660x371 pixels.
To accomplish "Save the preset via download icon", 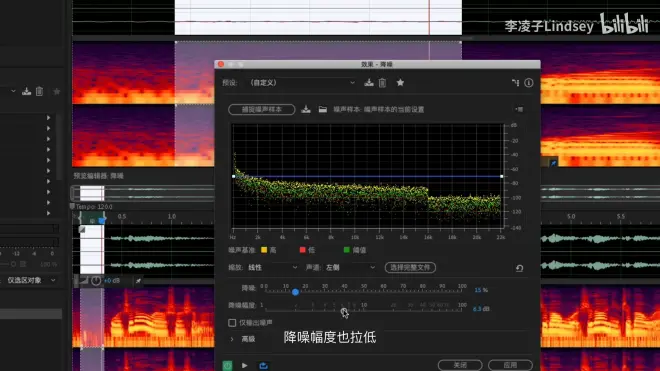I will (x=369, y=83).
